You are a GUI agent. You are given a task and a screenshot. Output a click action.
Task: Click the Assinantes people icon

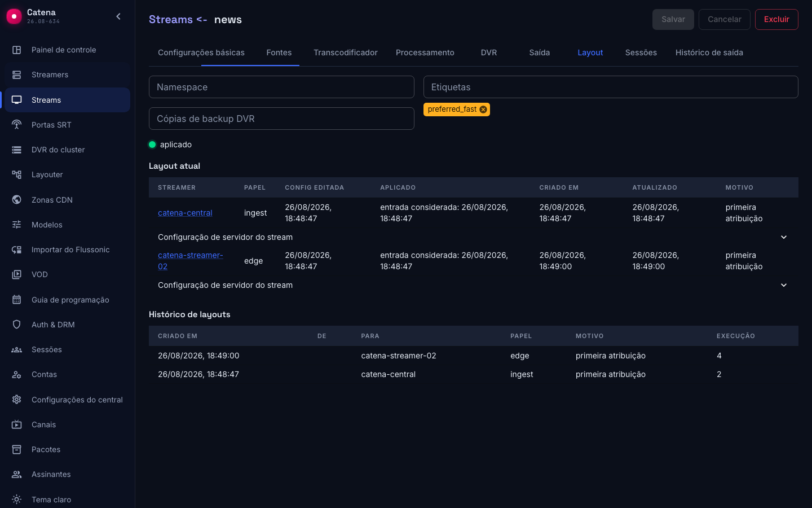(x=17, y=474)
